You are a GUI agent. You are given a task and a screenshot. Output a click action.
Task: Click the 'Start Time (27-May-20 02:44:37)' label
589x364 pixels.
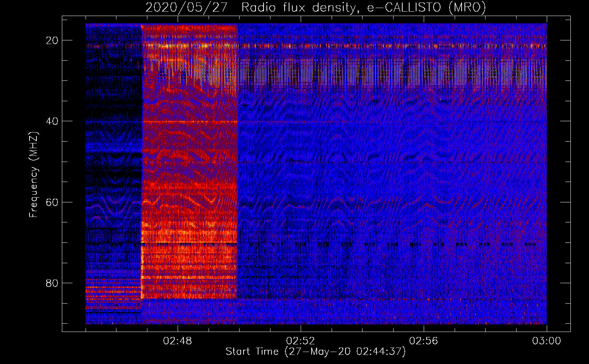click(316, 352)
